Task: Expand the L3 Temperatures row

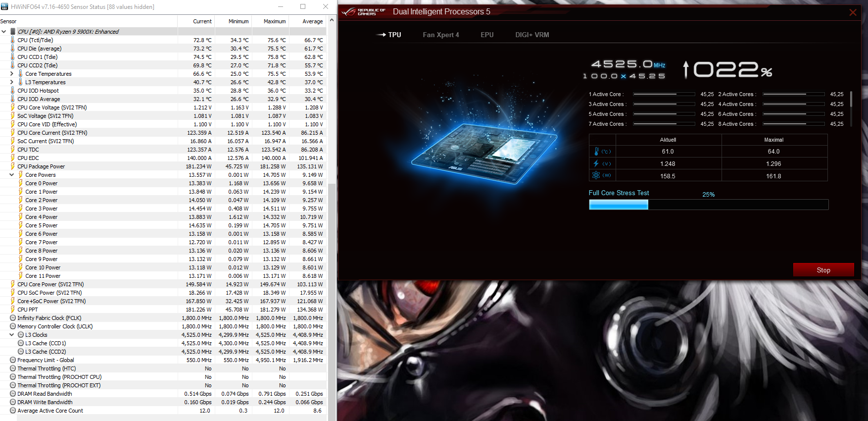Action: (12, 82)
